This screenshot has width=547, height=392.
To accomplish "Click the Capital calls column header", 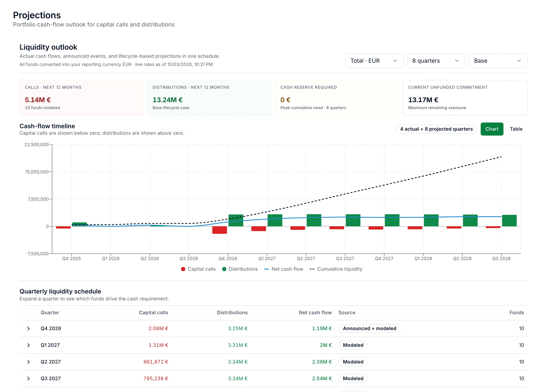I will coord(153,313).
